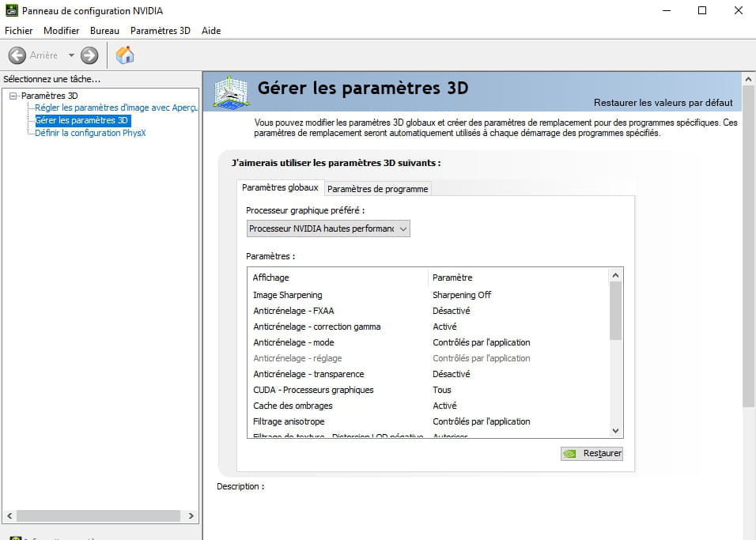
Task: Click the Sharpening Off value
Action: tap(462, 295)
